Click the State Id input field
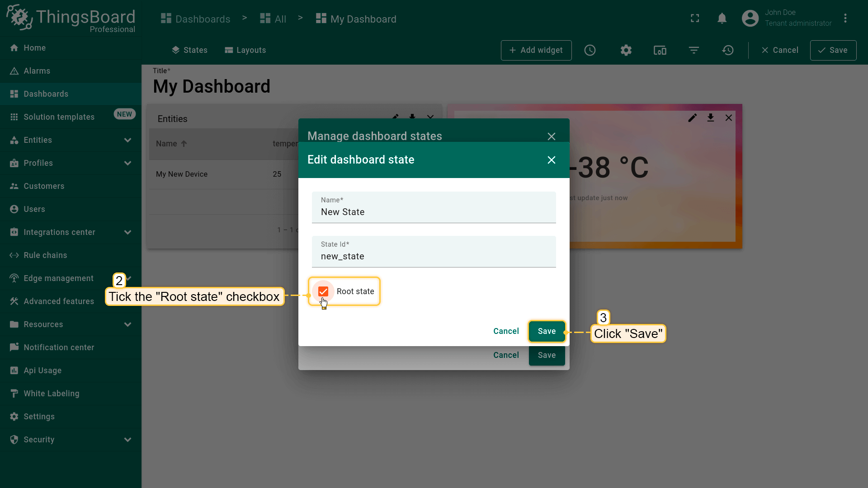 coord(434,256)
